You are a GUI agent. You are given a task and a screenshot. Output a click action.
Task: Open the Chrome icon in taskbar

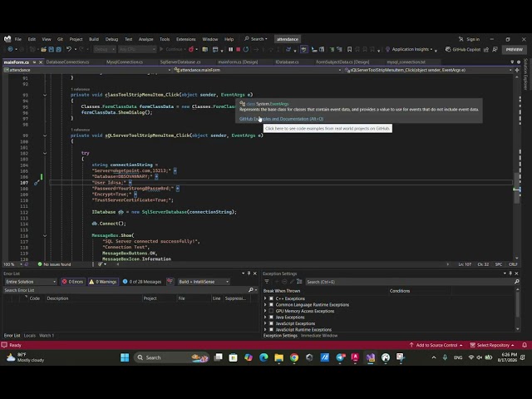(294, 357)
